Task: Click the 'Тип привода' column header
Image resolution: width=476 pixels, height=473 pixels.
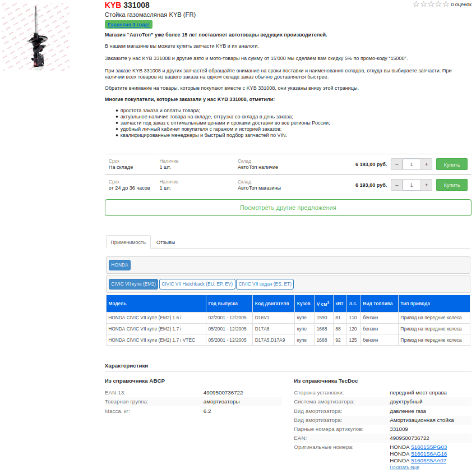Action: (x=434, y=304)
